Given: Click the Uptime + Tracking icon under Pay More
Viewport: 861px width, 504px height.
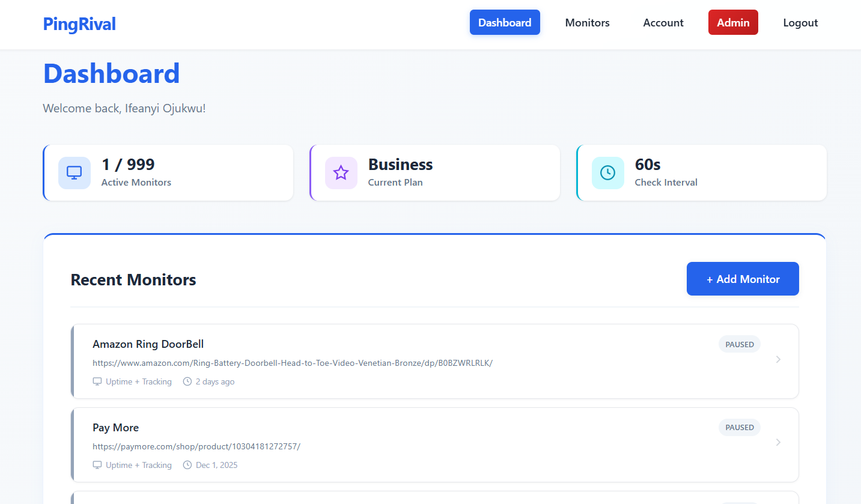Looking at the screenshot, I should coord(97,465).
